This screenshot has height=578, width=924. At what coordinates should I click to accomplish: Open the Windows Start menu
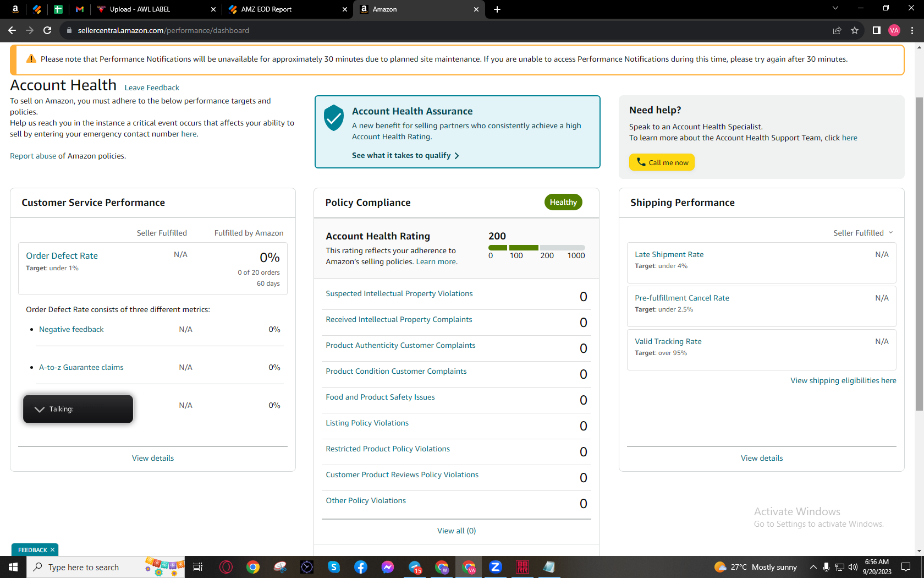pos(13,567)
